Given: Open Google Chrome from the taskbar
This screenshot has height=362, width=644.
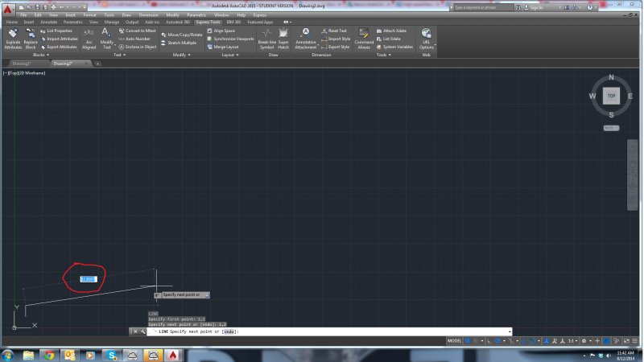Looking at the screenshot, I should (x=49, y=355).
